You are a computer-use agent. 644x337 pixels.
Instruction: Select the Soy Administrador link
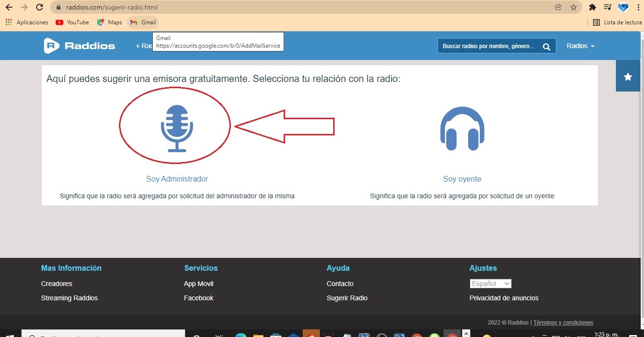pyautogui.click(x=177, y=179)
